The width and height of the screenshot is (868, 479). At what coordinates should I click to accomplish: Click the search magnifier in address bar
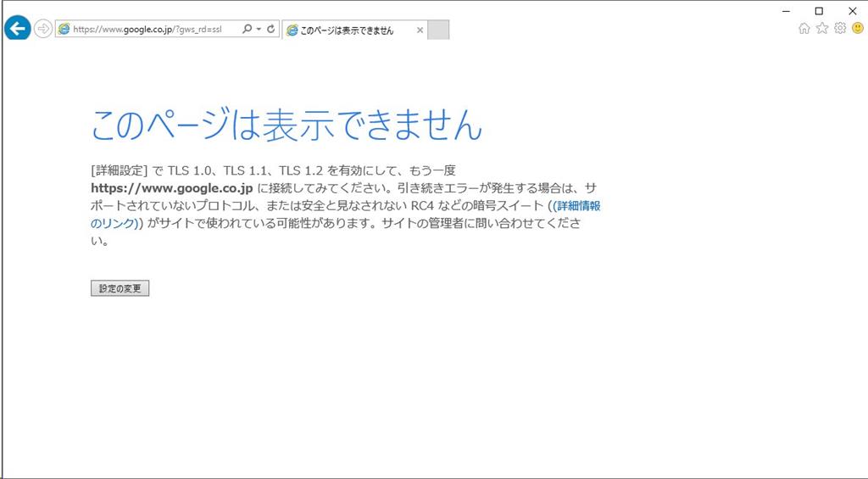click(247, 29)
